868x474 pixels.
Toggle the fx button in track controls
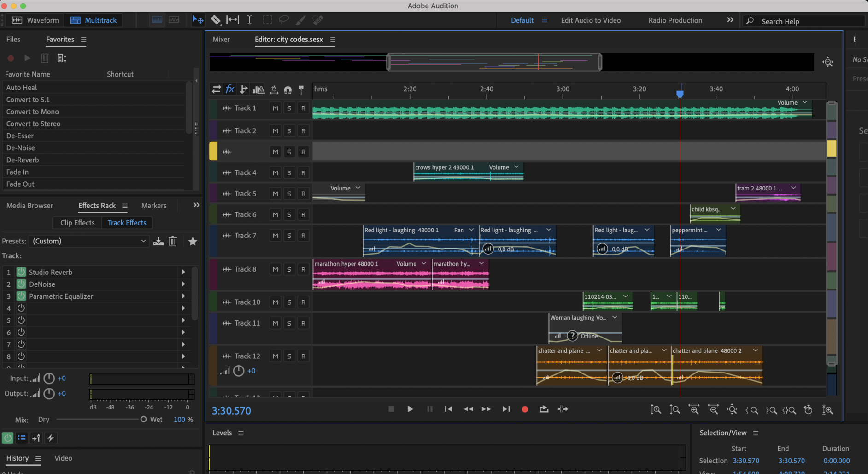point(229,89)
